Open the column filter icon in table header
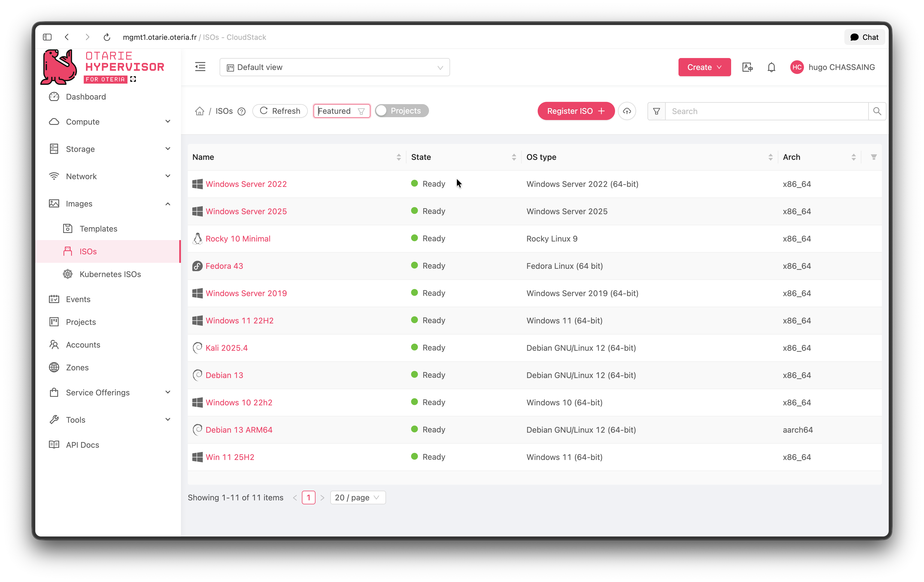The width and height of the screenshot is (924, 582). [874, 157]
